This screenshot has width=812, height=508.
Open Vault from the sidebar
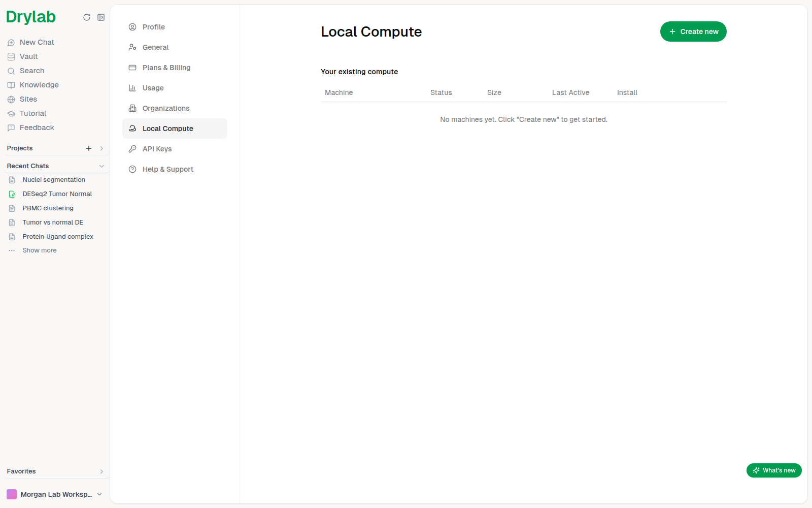click(29, 56)
